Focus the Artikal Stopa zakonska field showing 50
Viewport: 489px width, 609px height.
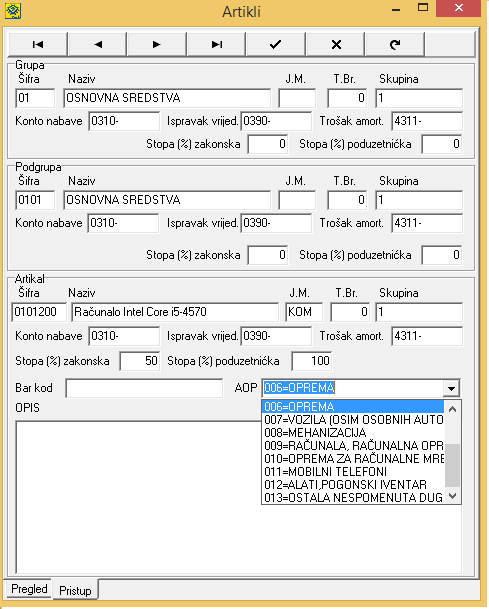[139, 361]
